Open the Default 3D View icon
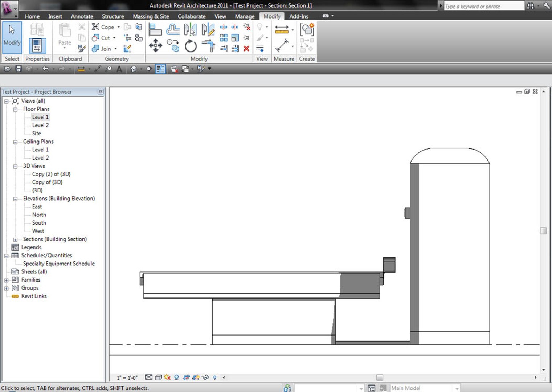This screenshot has height=392, width=552. click(133, 69)
